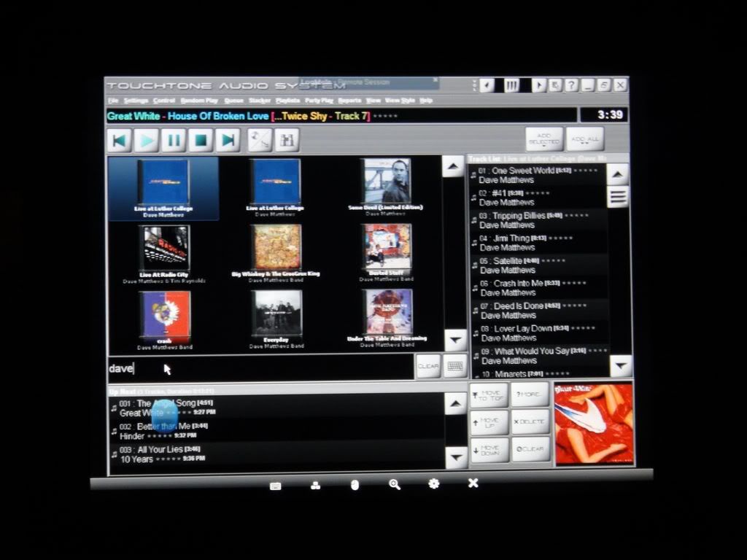Image resolution: width=747 pixels, height=560 pixels.
Task: Delete the selected queue item
Action: [x=530, y=422]
